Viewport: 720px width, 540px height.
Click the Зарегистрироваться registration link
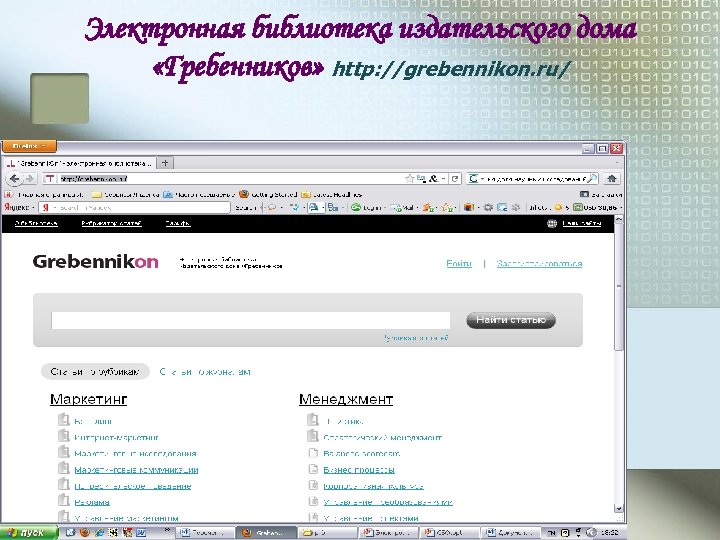coord(539,264)
